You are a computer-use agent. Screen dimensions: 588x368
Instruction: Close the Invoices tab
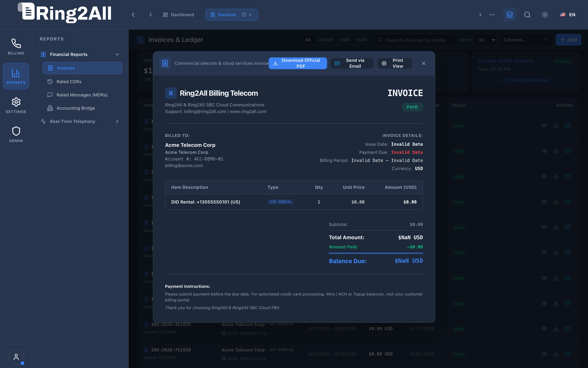(x=250, y=15)
